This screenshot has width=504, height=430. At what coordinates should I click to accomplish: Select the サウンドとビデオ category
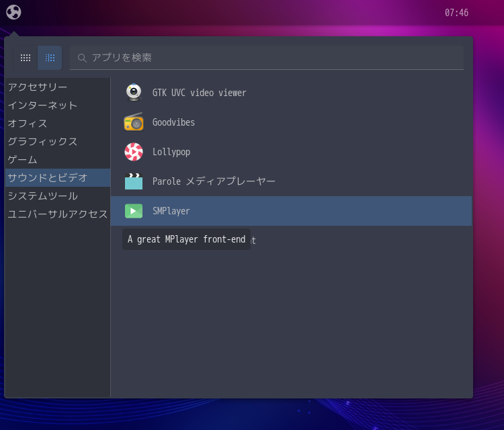[x=58, y=178]
